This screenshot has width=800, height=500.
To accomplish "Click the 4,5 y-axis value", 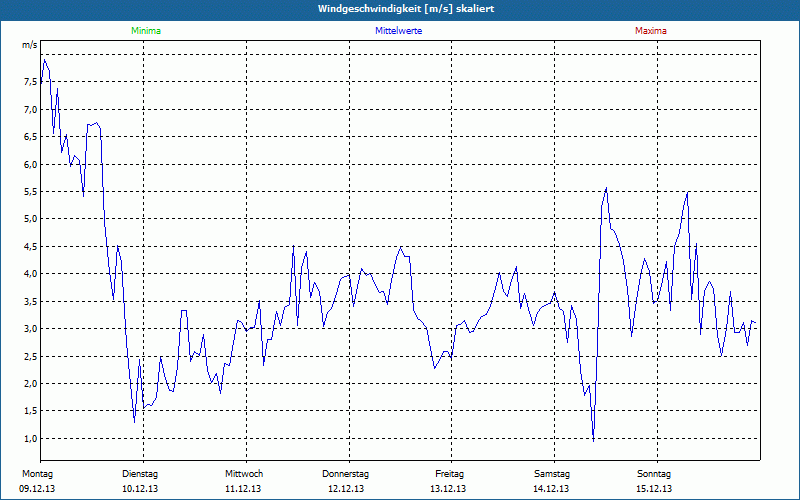I will point(31,247).
